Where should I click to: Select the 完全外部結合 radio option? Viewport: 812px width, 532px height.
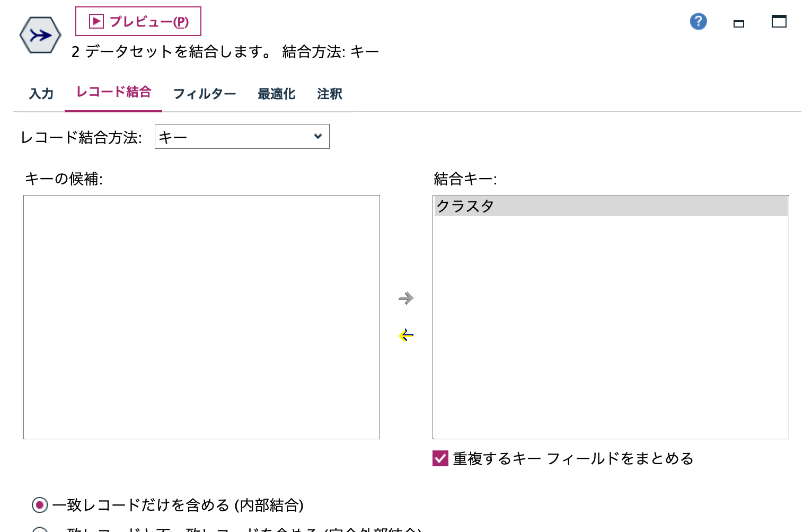point(39,530)
